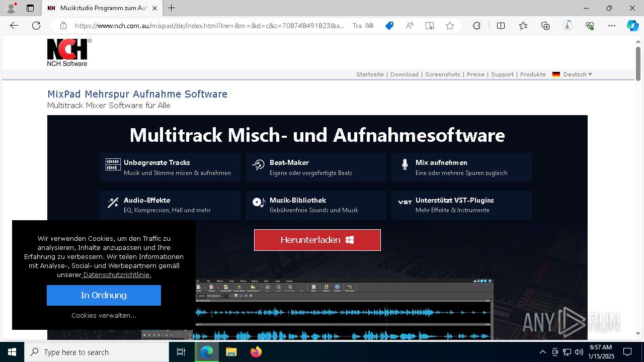
Task: Click the address bar URL
Action: [209, 26]
